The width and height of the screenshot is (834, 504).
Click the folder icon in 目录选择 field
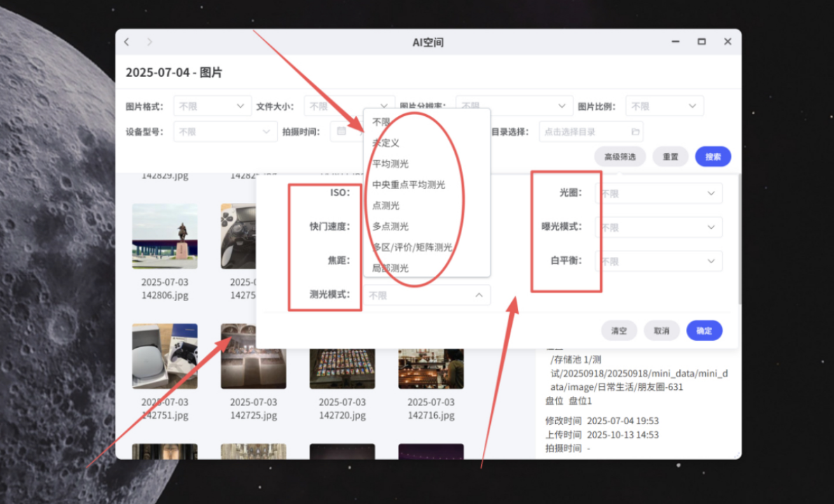click(x=635, y=131)
